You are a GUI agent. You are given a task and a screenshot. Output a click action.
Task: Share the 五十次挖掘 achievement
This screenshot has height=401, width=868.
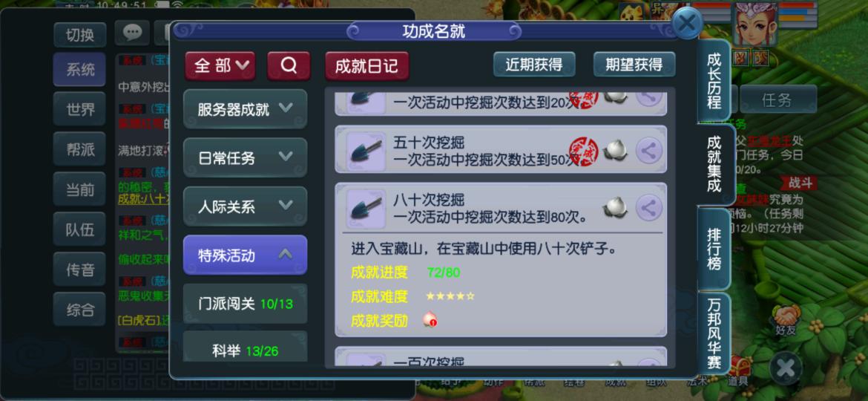649,151
